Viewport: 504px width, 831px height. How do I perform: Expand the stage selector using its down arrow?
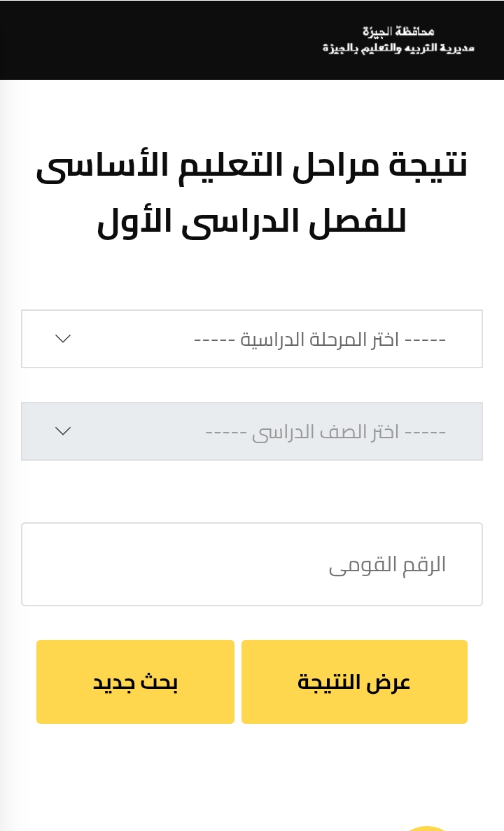[x=63, y=339]
